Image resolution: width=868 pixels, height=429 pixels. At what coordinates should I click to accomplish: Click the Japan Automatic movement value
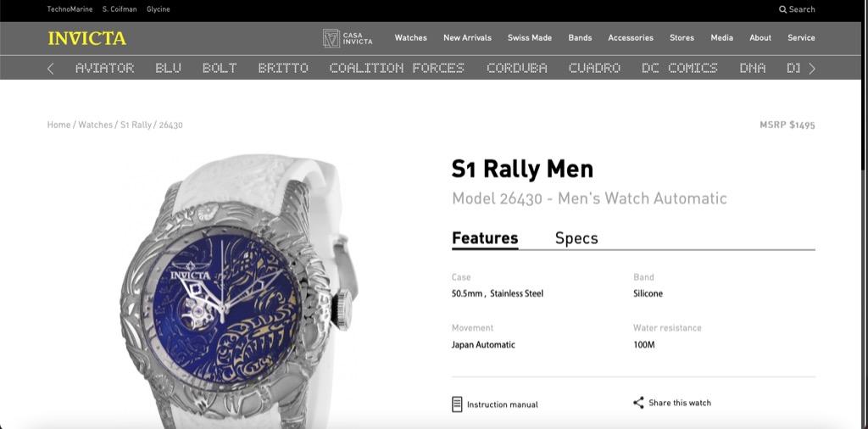(483, 344)
